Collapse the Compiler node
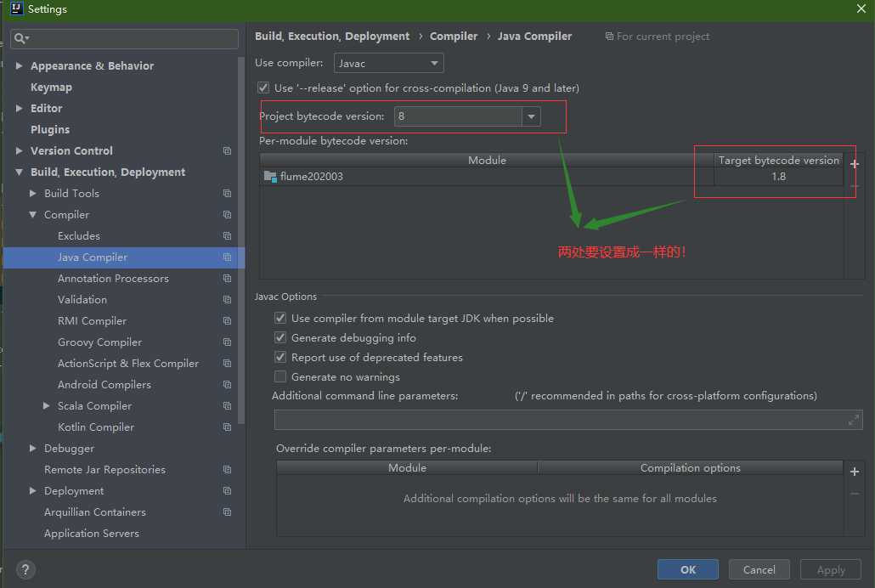Viewport: 875px width, 588px height. (x=32, y=214)
